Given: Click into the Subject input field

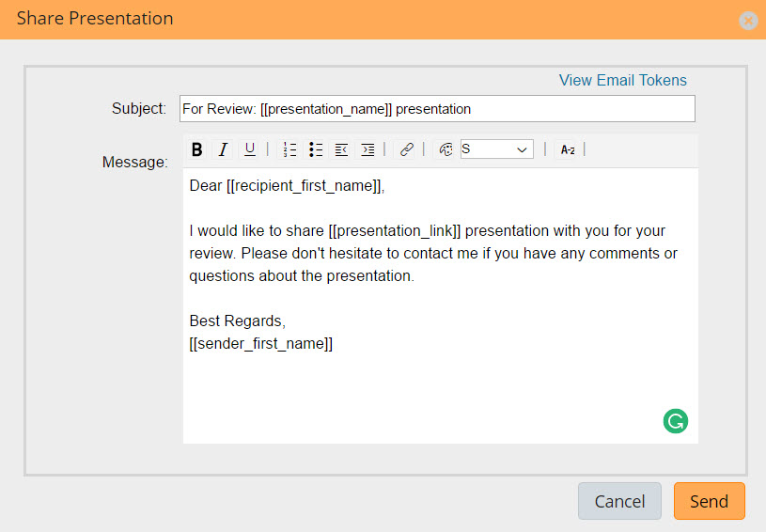Looking at the screenshot, I should tap(437, 108).
